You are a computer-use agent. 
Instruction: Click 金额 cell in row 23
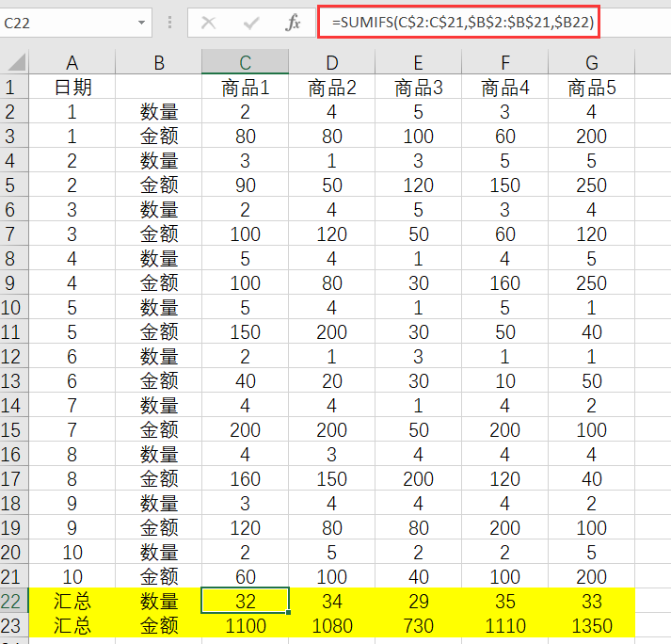(159, 625)
